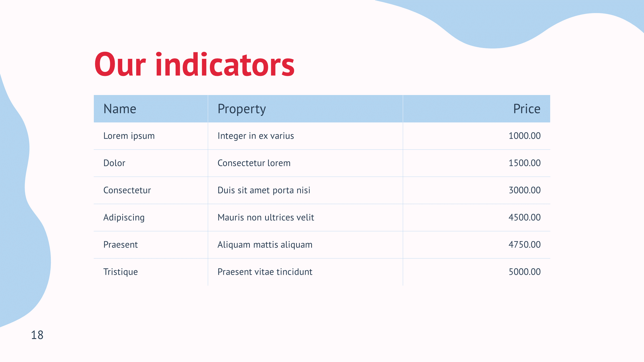
Task: Click the 4750.00 price cell
Action: tap(525, 245)
